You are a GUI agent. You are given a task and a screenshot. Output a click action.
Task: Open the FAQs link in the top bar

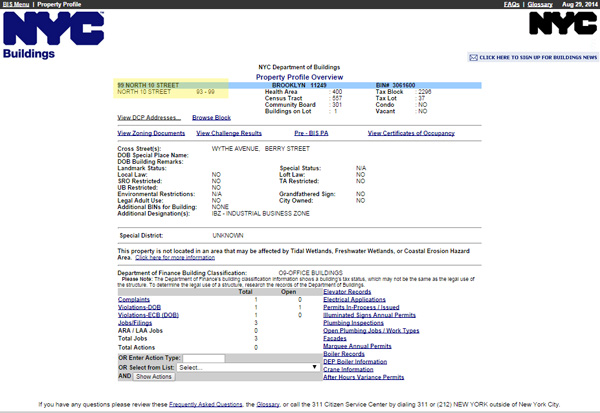point(511,4)
